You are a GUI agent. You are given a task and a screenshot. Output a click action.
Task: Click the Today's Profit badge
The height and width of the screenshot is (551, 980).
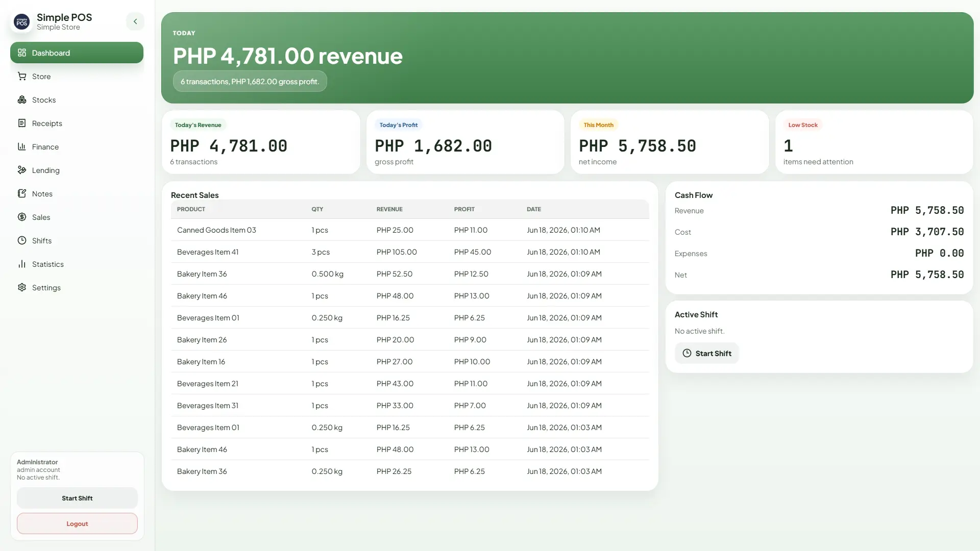[398, 125]
